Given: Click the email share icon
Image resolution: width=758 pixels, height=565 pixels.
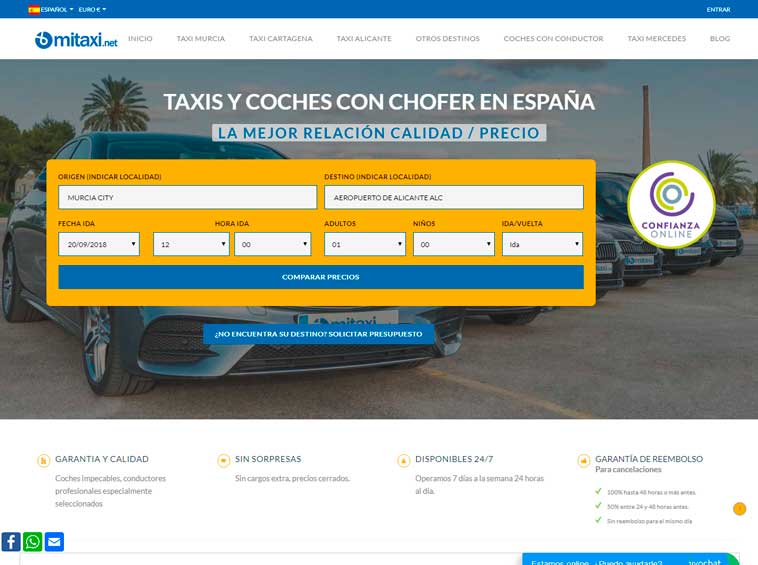Looking at the screenshot, I should [55, 542].
